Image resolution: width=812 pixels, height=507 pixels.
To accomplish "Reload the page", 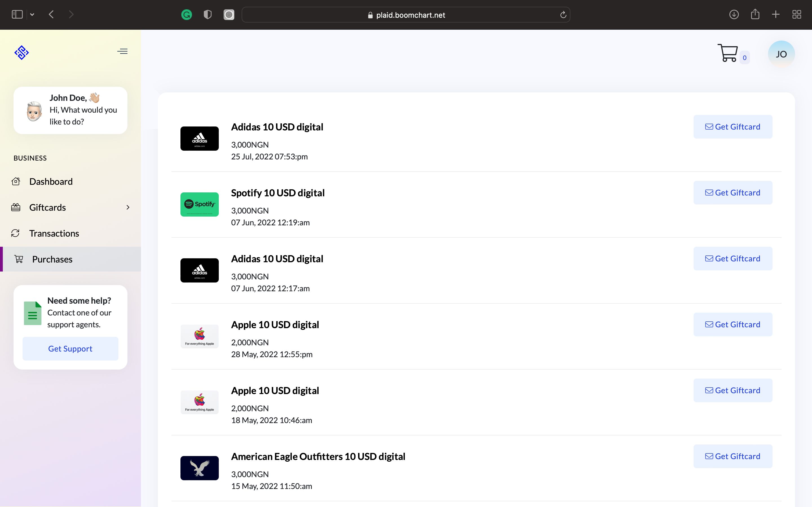I will click(x=563, y=15).
